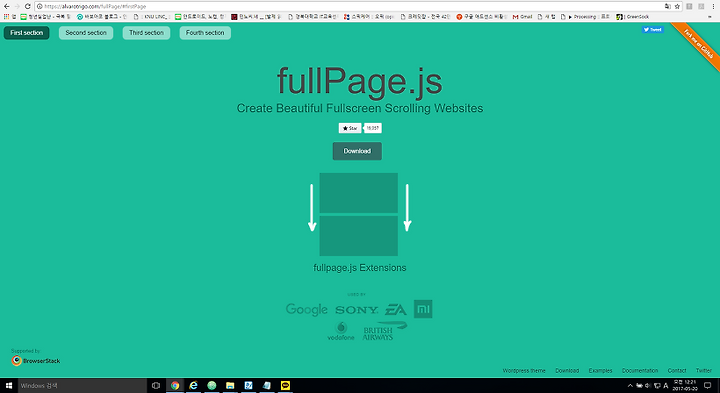Click the Sony logo
Screen dimensions: 720x393
pyautogui.click(x=357, y=310)
